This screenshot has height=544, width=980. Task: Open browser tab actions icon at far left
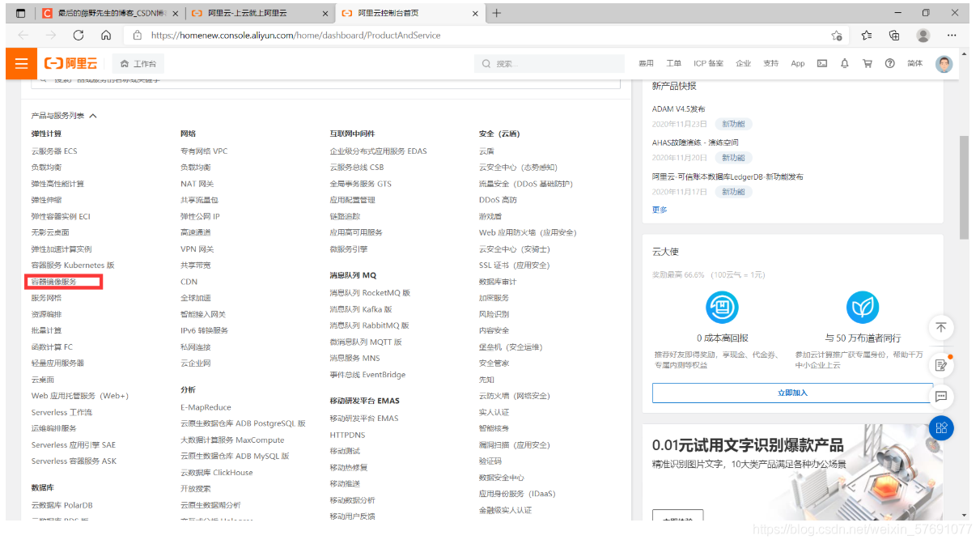[x=20, y=13]
